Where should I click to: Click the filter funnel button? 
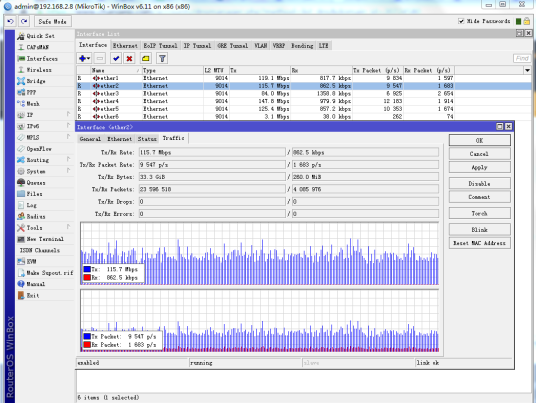click(x=162, y=58)
